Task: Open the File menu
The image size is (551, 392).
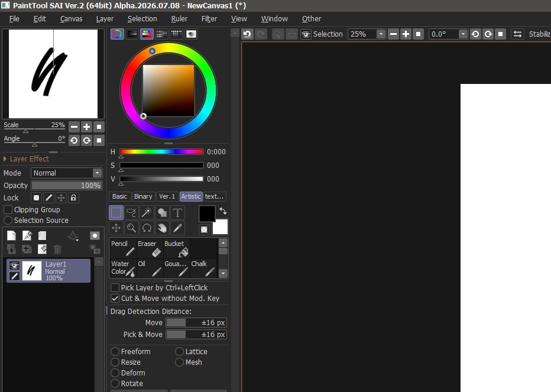Action: point(14,19)
